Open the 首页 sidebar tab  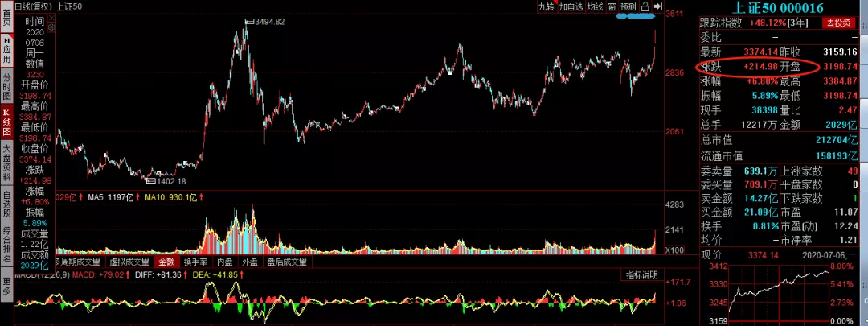pos(6,16)
